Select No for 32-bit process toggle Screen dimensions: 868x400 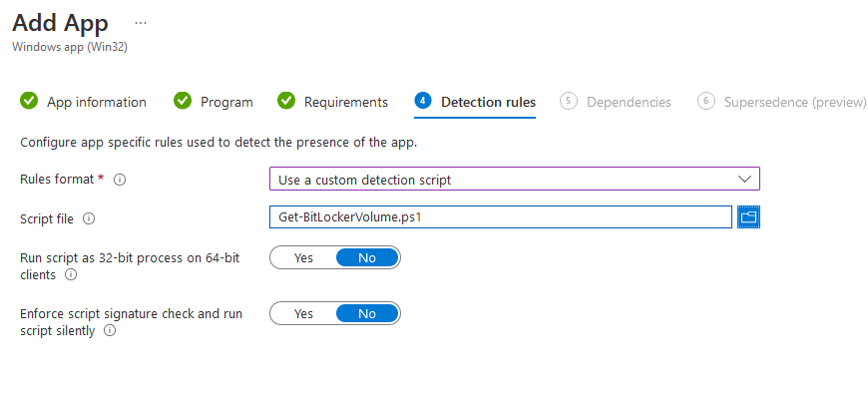[x=367, y=257]
